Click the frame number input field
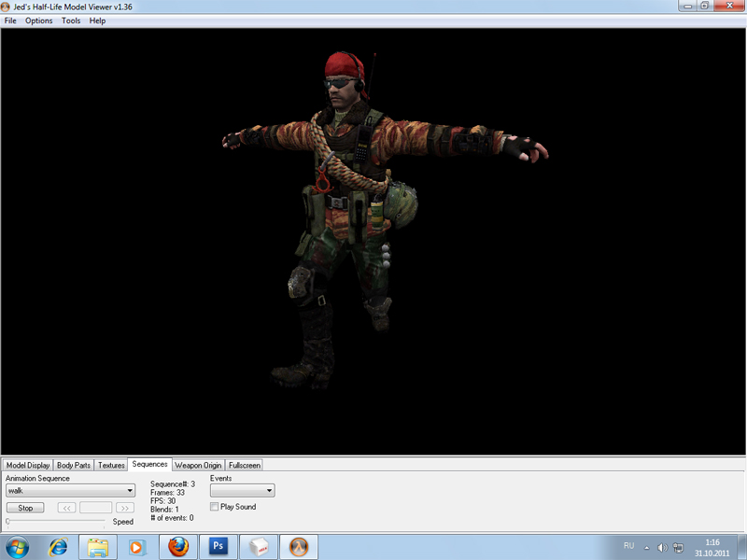Viewport: 747px width, 560px height. [x=95, y=508]
